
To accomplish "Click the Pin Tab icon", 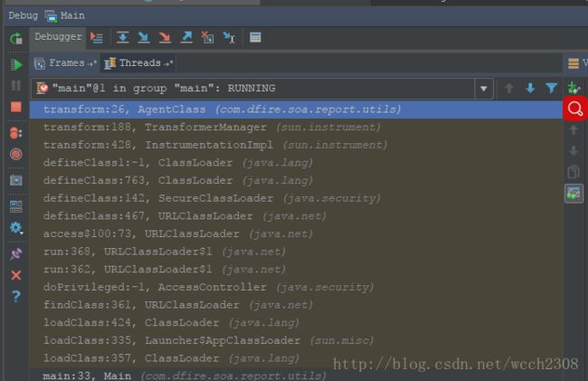I will click(16, 254).
